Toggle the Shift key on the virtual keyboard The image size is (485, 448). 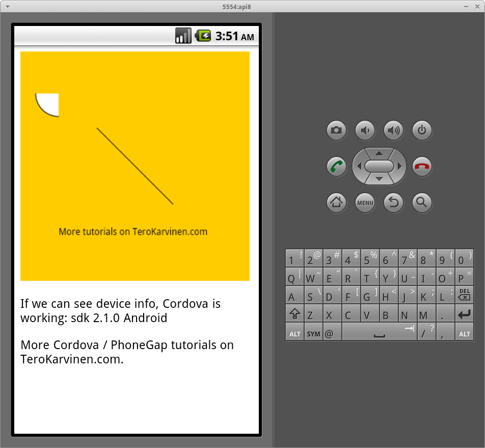(295, 313)
